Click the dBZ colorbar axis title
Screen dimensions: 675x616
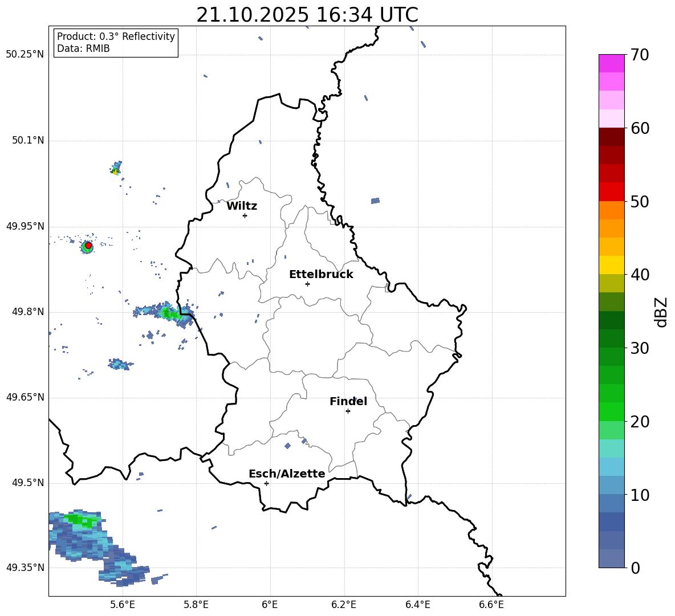(662, 312)
